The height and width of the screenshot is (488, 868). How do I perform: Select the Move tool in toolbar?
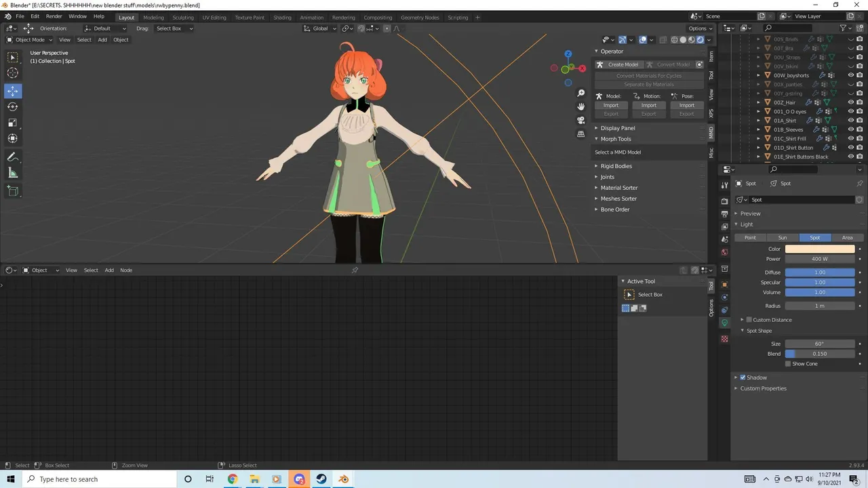click(x=13, y=91)
